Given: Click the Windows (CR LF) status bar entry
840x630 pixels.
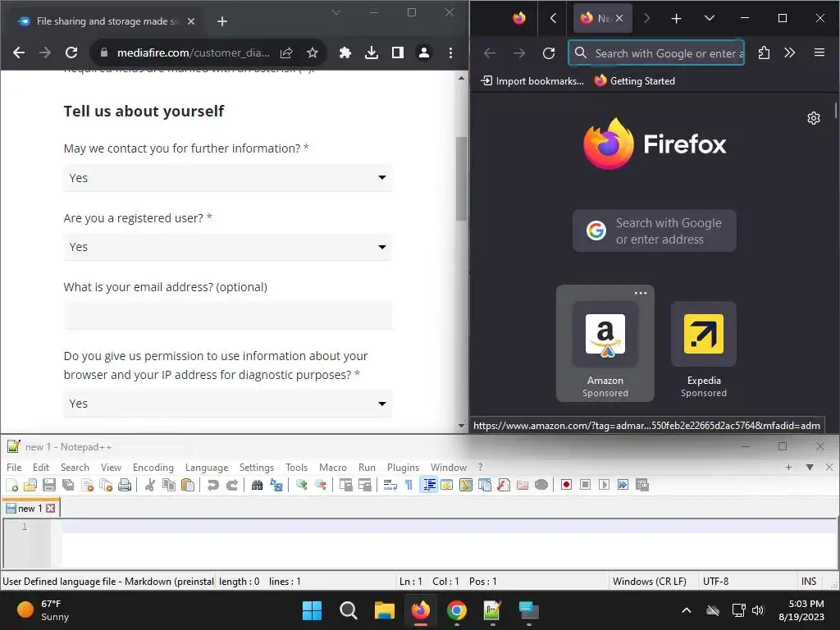Looking at the screenshot, I should tap(650, 582).
